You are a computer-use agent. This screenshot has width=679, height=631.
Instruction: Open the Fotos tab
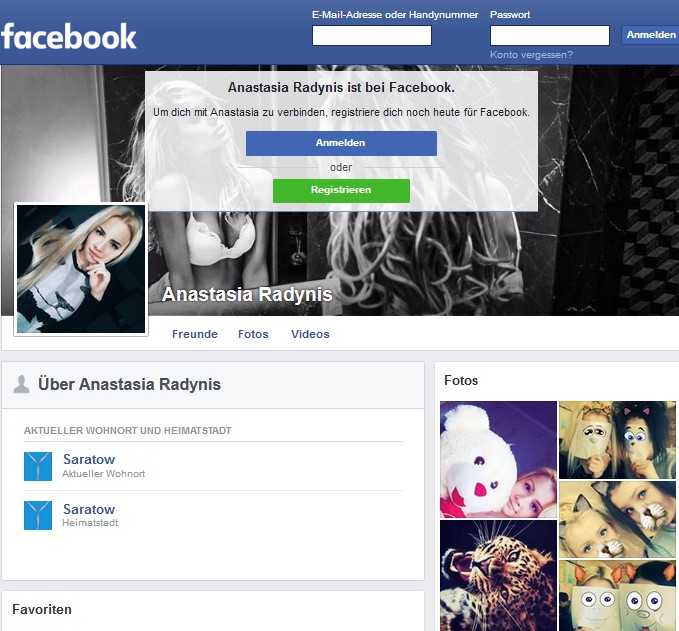click(253, 334)
